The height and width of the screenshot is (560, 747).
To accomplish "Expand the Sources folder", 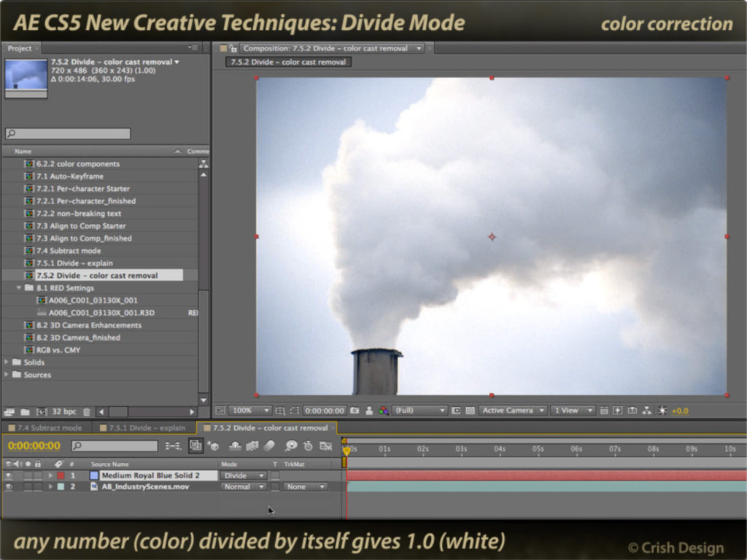I will tap(6, 375).
